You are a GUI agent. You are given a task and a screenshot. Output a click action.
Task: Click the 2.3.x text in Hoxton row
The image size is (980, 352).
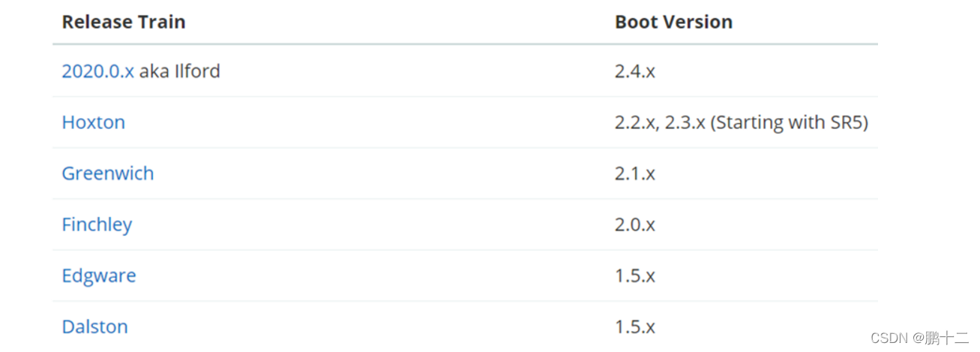point(683,122)
